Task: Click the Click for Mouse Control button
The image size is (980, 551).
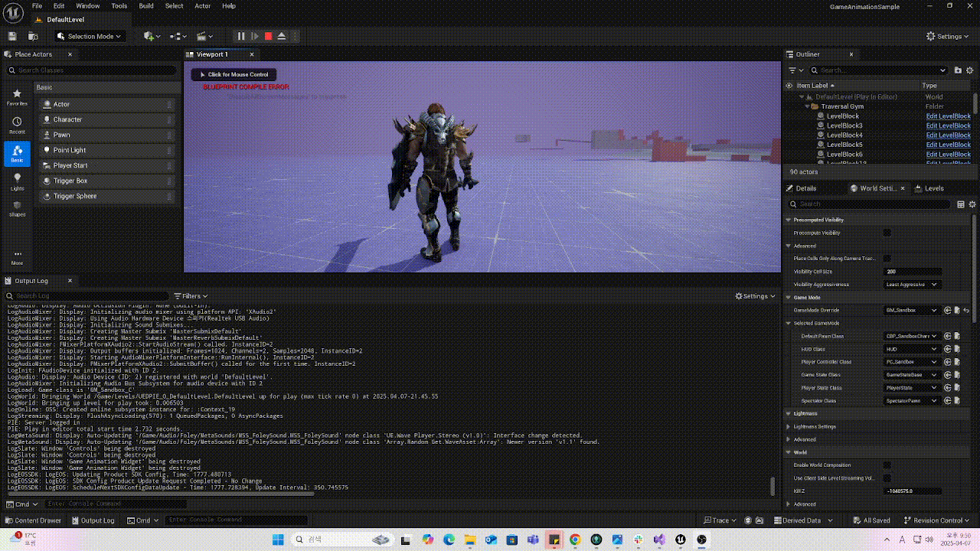Action: click(x=234, y=74)
